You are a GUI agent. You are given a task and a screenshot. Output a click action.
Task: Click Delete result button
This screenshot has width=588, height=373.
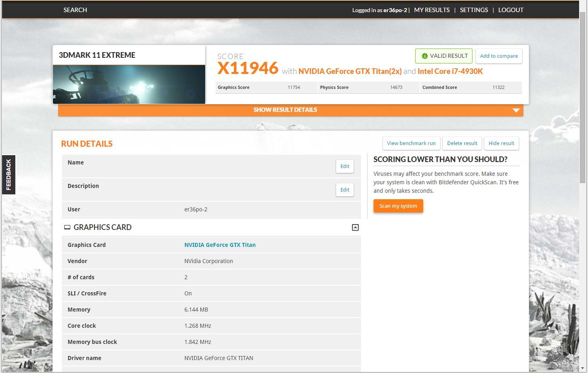[462, 143]
